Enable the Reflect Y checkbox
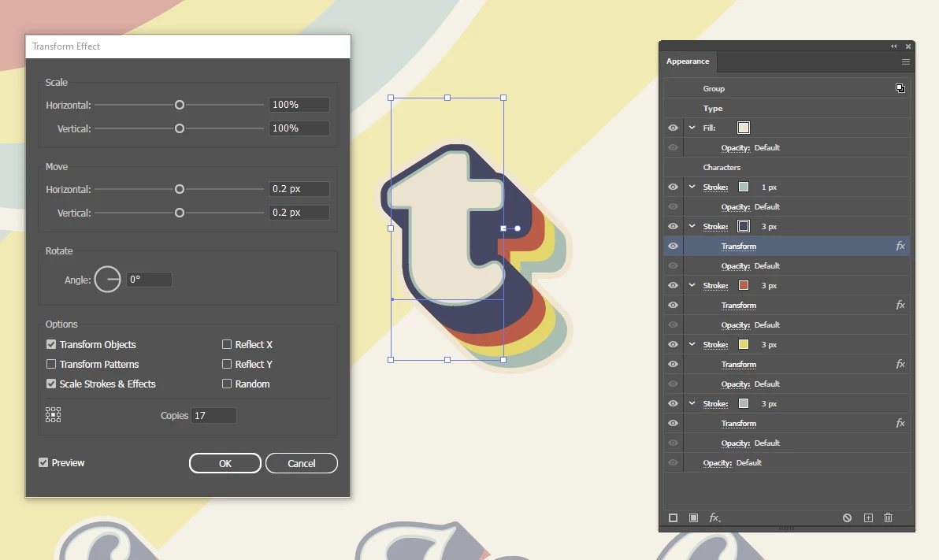Viewport: 939px width, 560px height. point(226,364)
